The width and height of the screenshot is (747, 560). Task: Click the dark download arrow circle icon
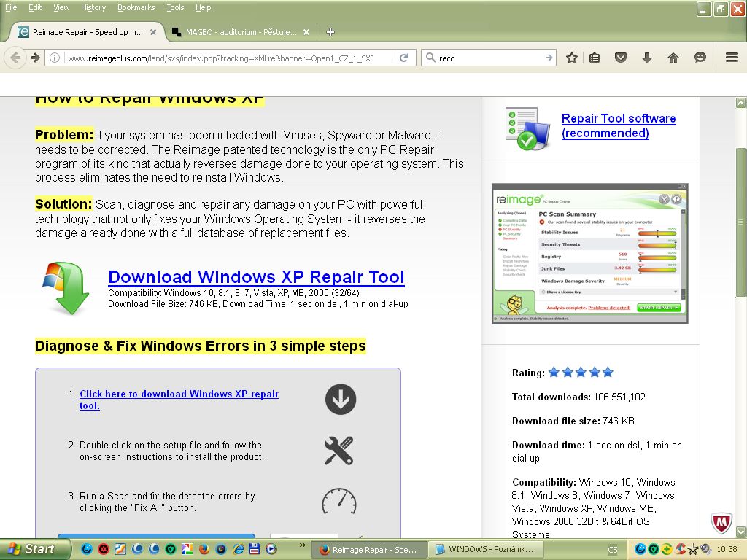point(341,399)
